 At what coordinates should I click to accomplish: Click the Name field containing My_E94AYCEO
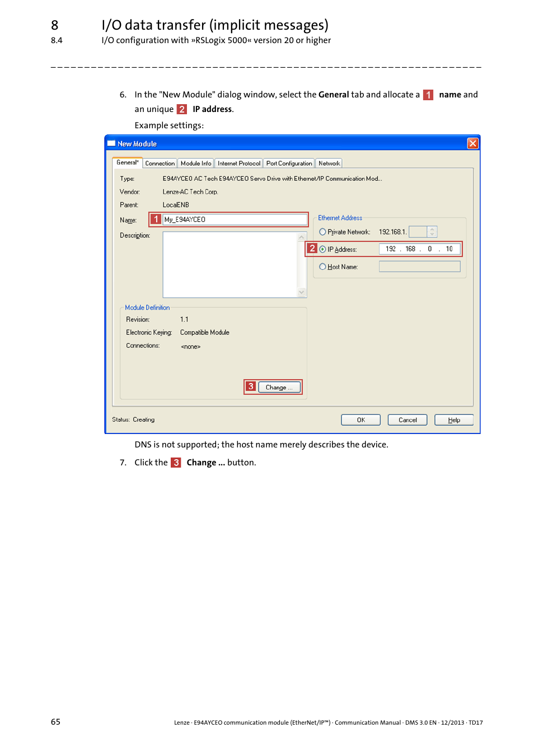point(235,220)
